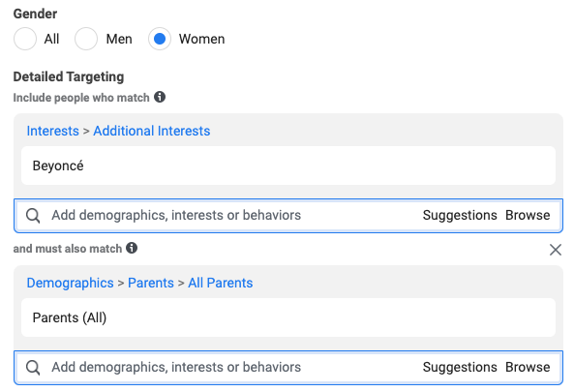Open Browse in the second targeting box

point(528,367)
